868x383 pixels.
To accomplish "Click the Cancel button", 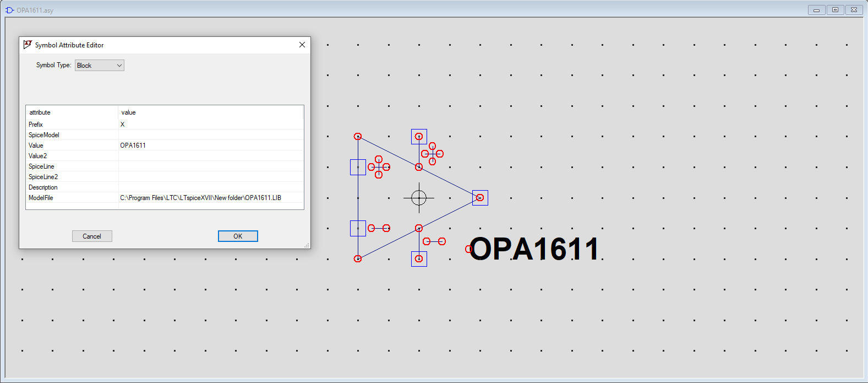I will [92, 236].
